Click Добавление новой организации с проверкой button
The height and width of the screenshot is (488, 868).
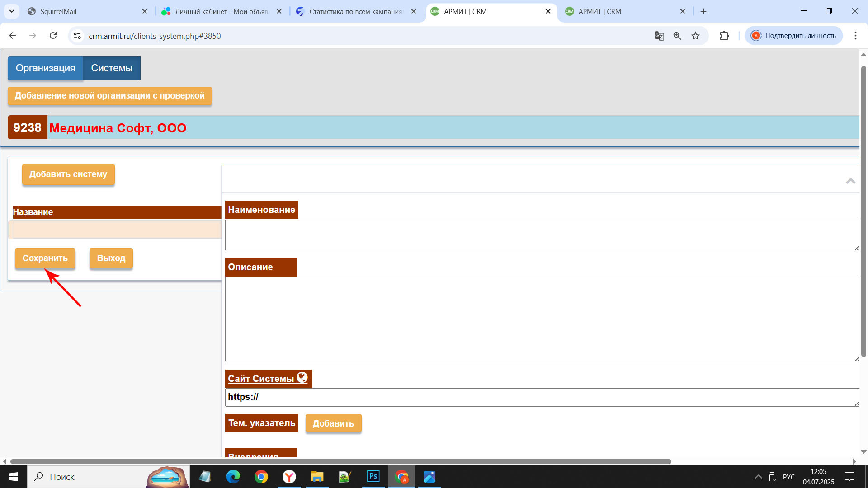pos(110,96)
